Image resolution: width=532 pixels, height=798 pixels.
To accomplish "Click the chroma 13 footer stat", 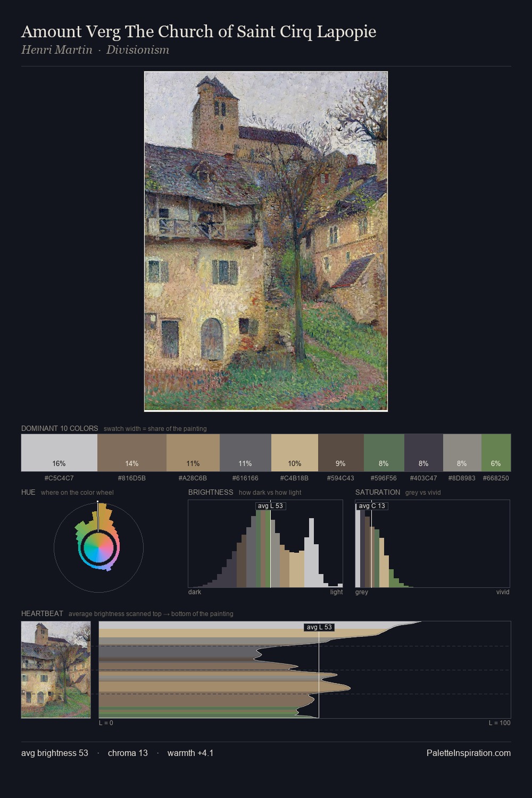I will (128, 753).
